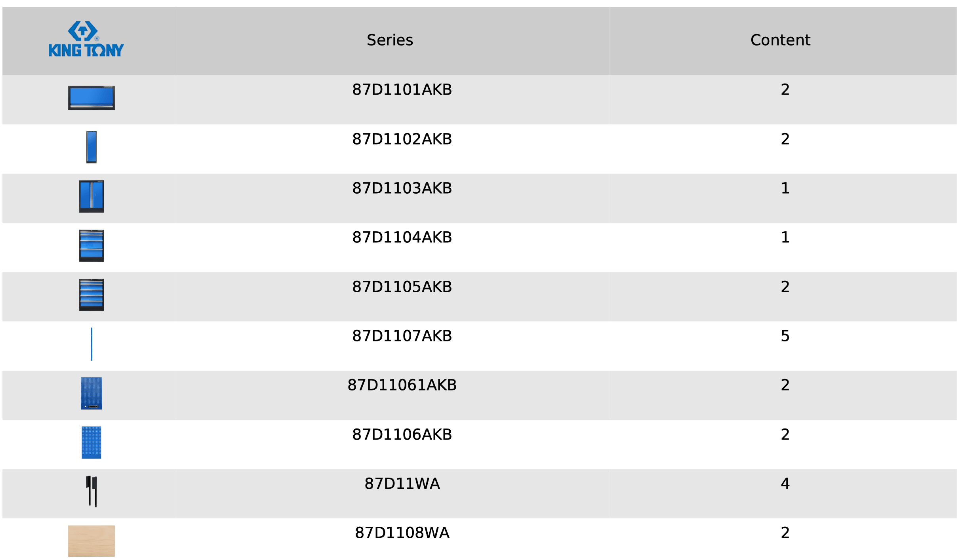Click the 87D11061AKB pegboard panel image
Screen dimensions: 964x560
click(91, 393)
